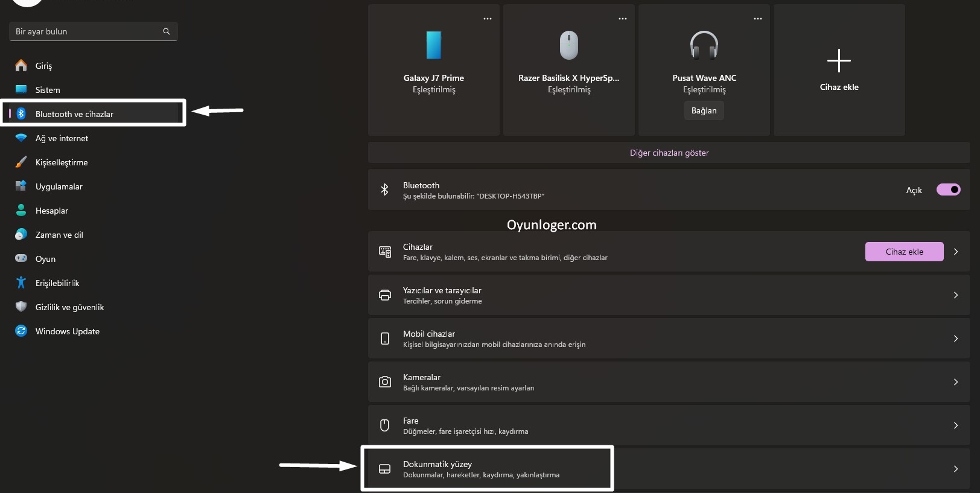Expand Yazıcılar ve tarayıcılar chevron
Viewport: 980px width, 493px height.
956,295
